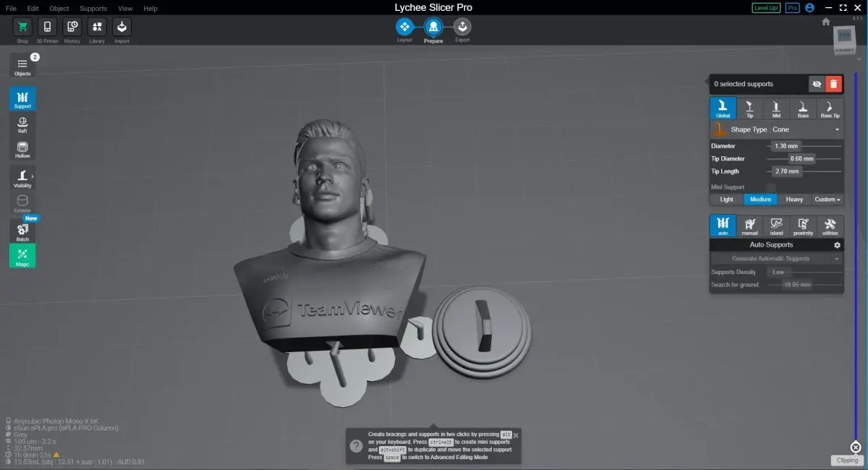This screenshot has width=868, height=470.
Task: Click the Home view icon
Action: click(826, 22)
